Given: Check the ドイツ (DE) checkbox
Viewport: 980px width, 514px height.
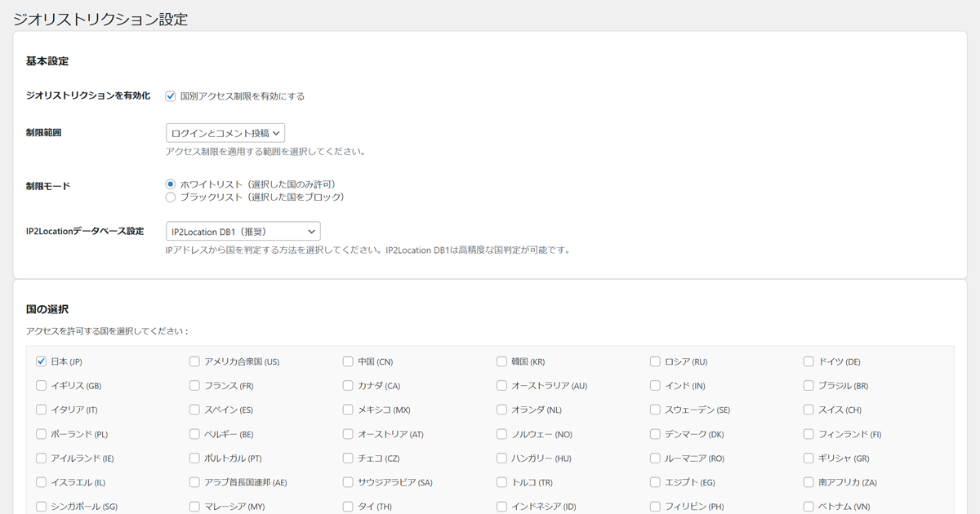Looking at the screenshot, I should [808, 361].
